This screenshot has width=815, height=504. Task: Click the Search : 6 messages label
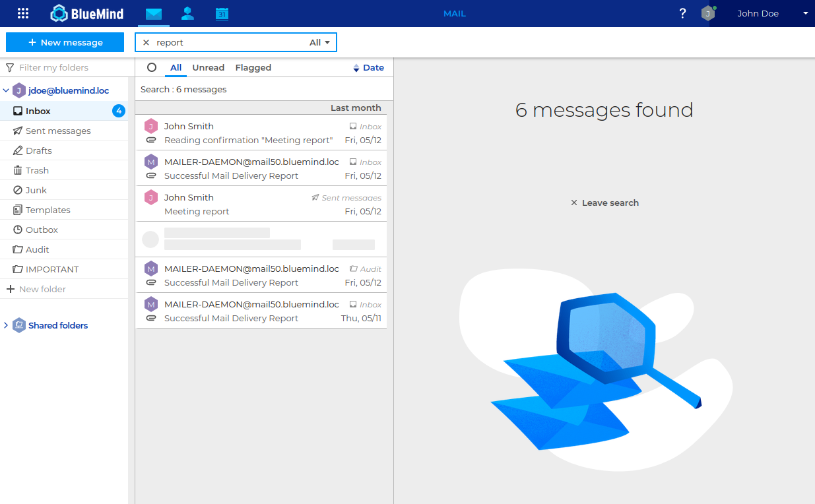[183, 89]
